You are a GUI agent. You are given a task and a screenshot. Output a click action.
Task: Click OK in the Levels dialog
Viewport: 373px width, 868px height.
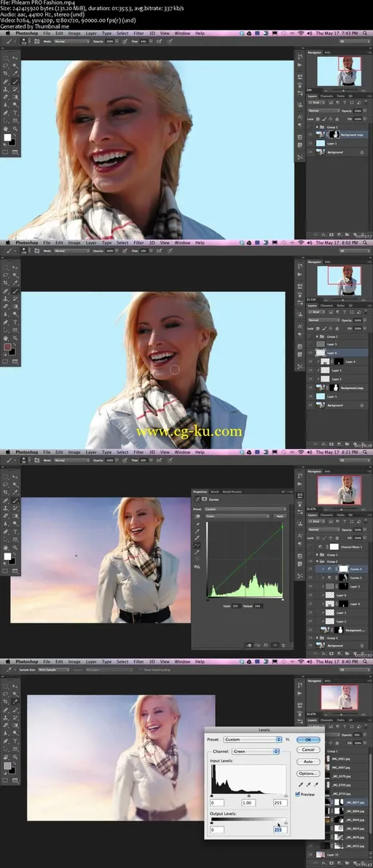coord(308,740)
